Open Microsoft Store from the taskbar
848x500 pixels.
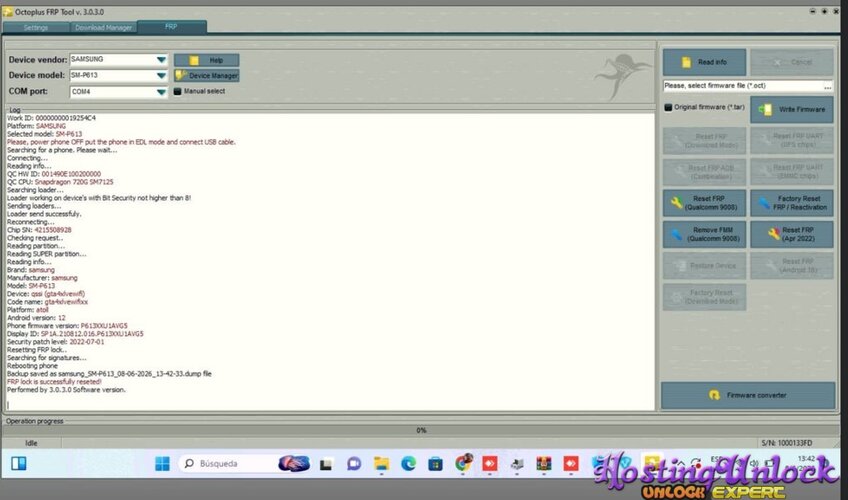point(435,464)
